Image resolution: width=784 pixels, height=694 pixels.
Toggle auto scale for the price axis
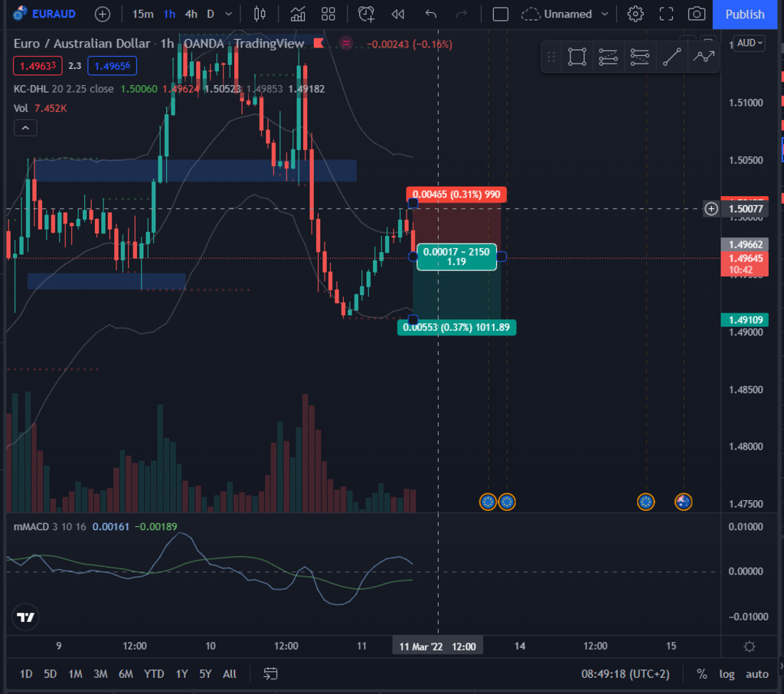pyautogui.click(x=756, y=674)
